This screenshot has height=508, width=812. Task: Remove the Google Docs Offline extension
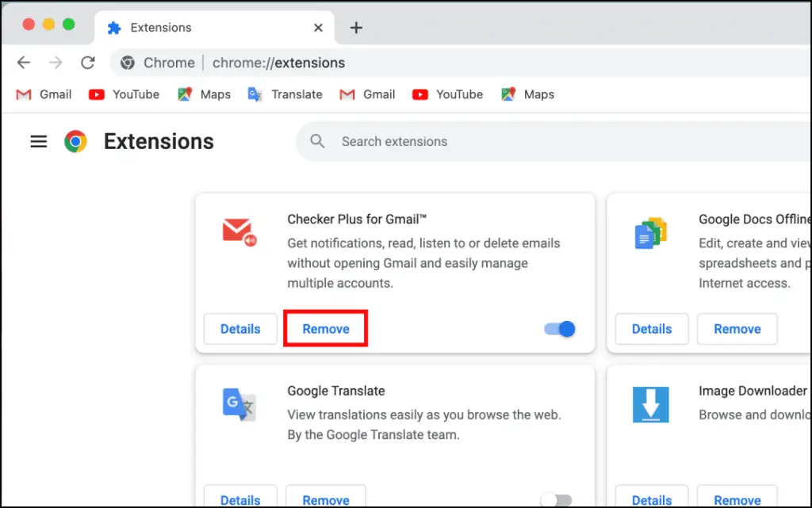(x=737, y=329)
